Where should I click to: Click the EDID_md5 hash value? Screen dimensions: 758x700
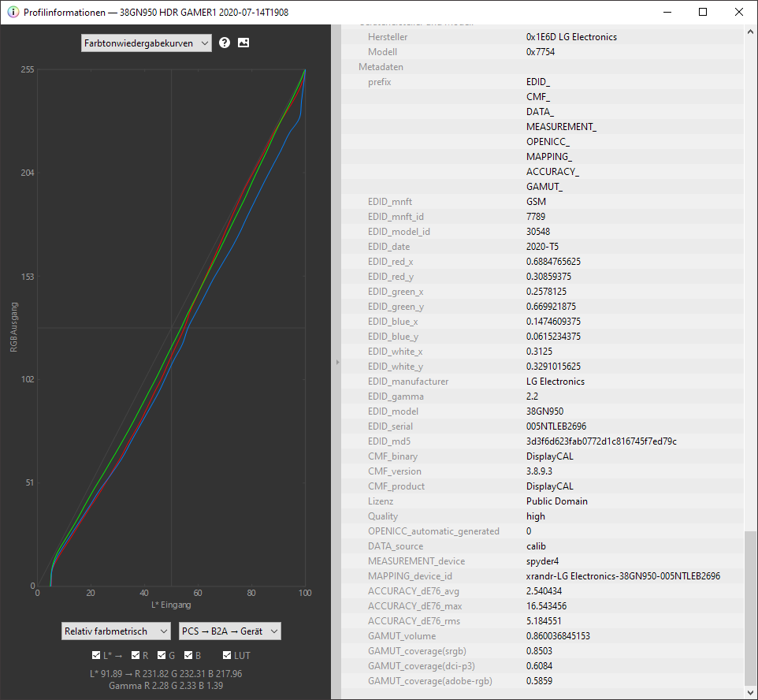click(601, 441)
